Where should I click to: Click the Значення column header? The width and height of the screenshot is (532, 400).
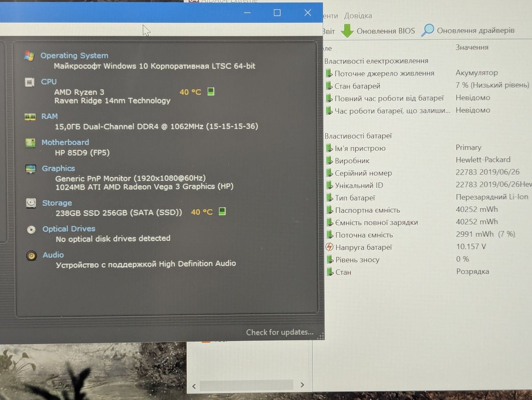(x=472, y=47)
